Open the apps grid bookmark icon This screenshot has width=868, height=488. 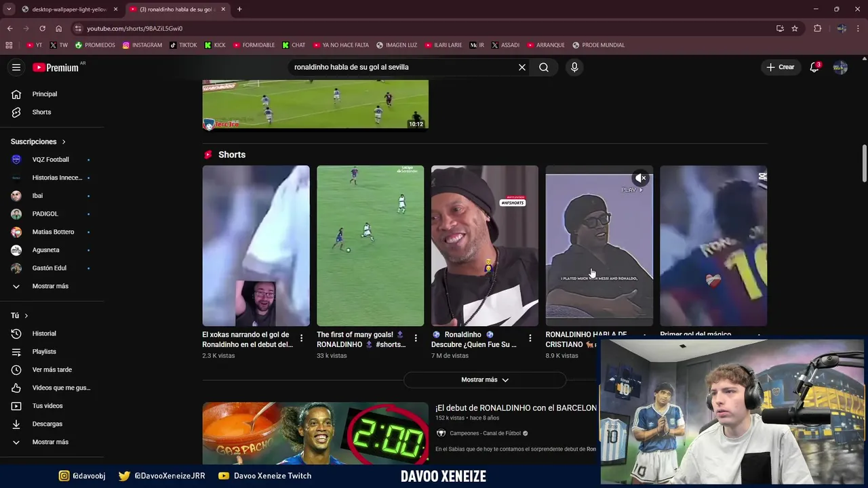(x=9, y=45)
